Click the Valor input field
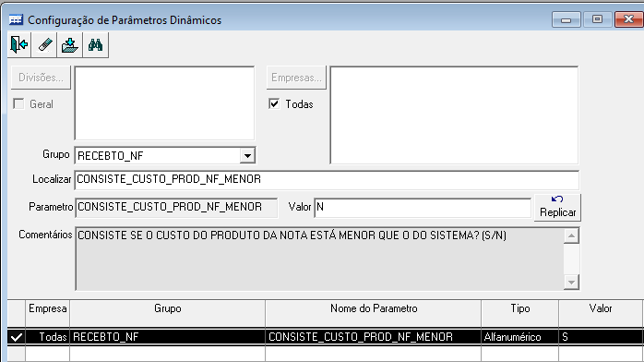This screenshot has height=362, width=644. click(423, 208)
